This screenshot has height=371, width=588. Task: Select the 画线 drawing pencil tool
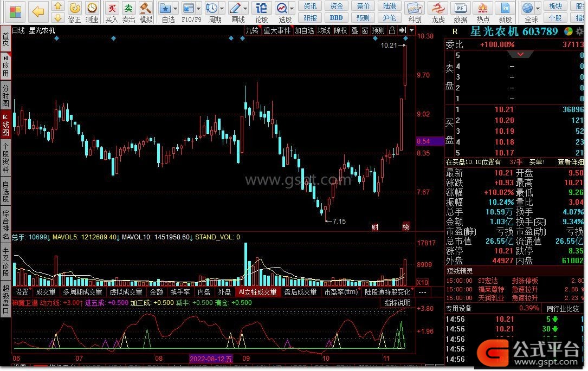coord(235,8)
